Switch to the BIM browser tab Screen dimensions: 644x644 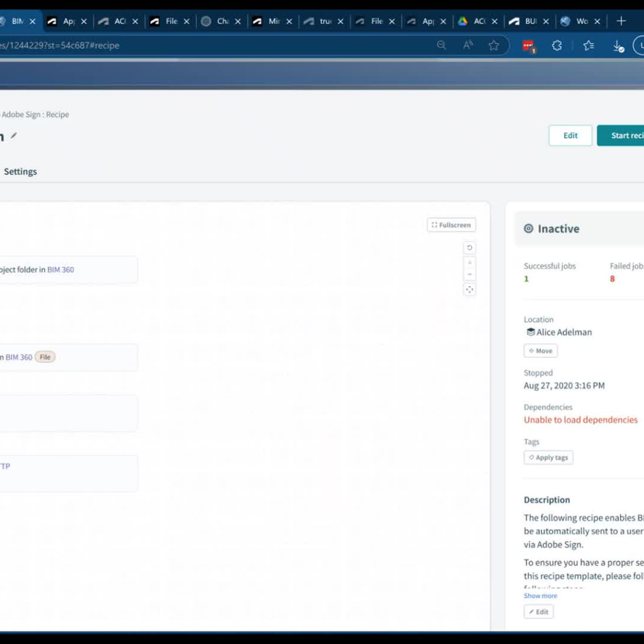click(x=16, y=21)
